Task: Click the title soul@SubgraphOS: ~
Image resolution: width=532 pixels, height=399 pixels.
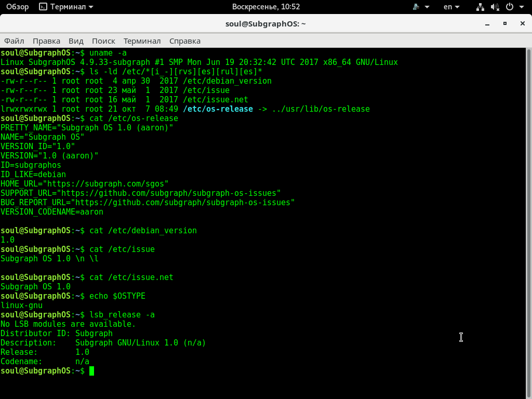Action: click(x=265, y=24)
